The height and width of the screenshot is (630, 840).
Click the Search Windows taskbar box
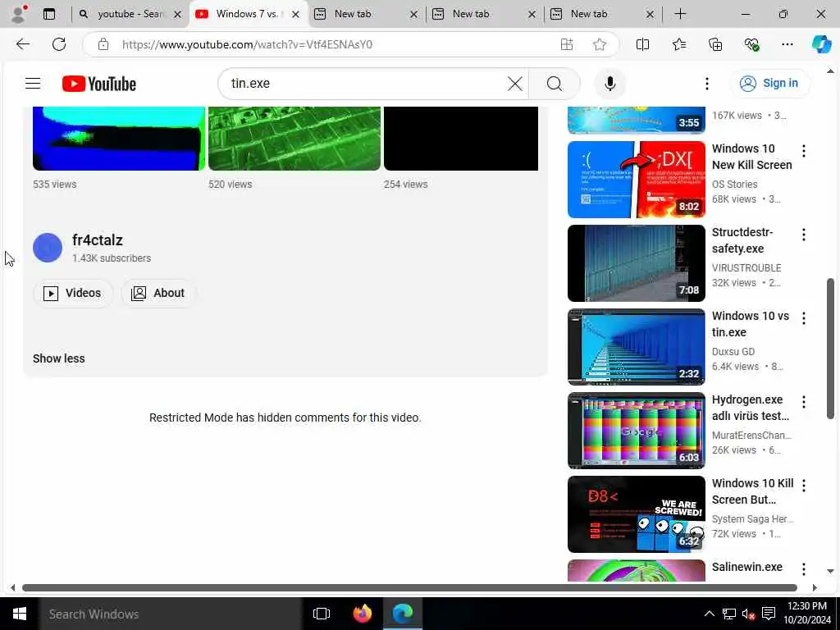coord(170,614)
